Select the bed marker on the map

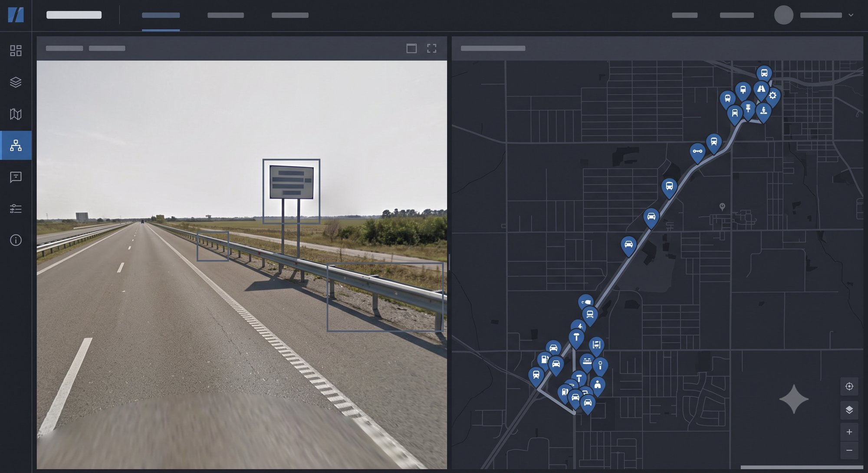[587, 361]
